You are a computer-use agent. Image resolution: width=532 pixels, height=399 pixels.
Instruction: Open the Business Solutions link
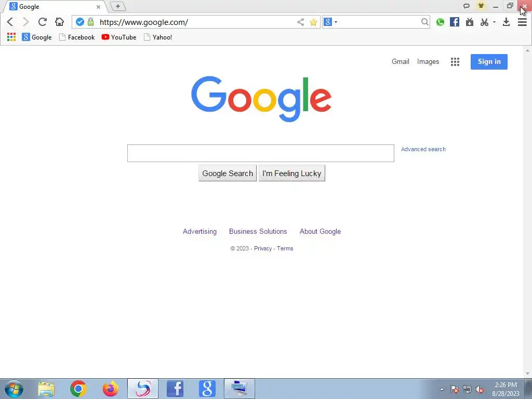pyautogui.click(x=258, y=231)
